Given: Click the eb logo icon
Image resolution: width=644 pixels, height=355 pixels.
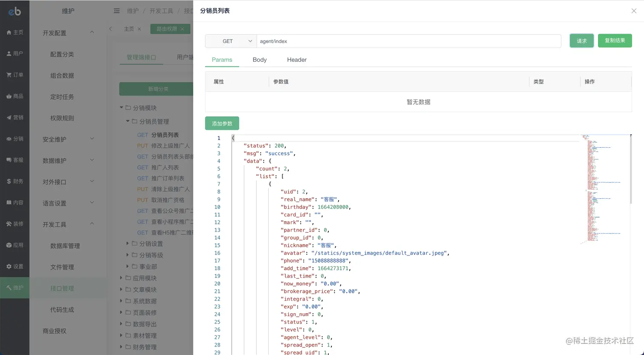Looking at the screenshot, I should pyautogui.click(x=14, y=11).
